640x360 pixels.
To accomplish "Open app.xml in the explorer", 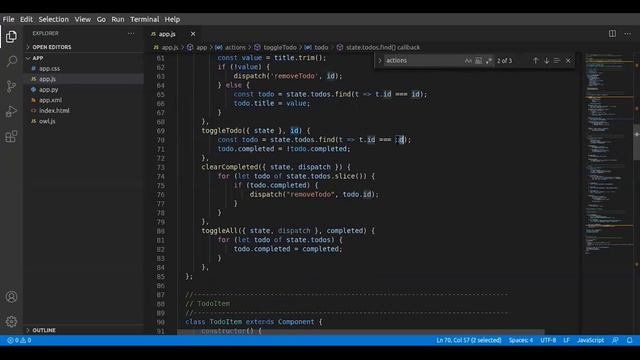I will 83,100.
